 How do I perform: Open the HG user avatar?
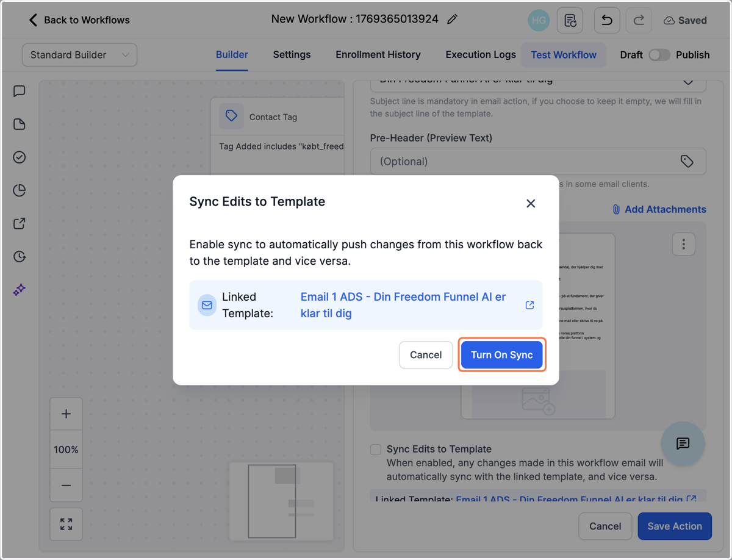(x=539, y=20)
